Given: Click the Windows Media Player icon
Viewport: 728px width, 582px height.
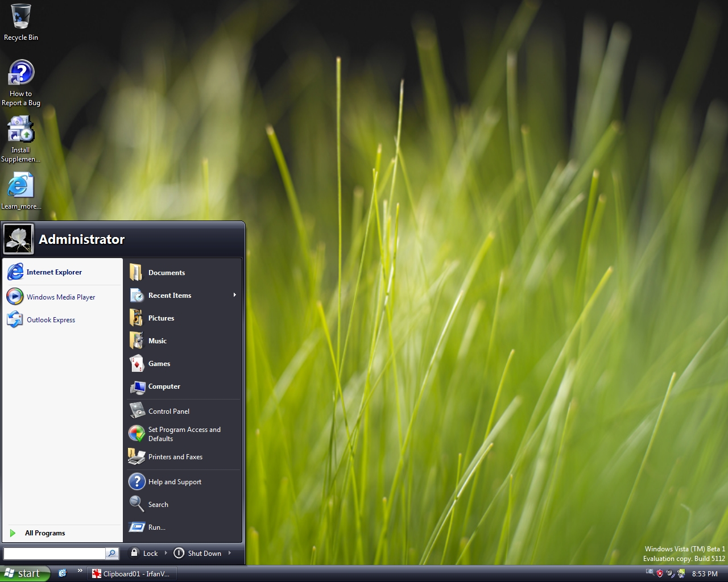Looking at the screenshot, I should 15,297.
